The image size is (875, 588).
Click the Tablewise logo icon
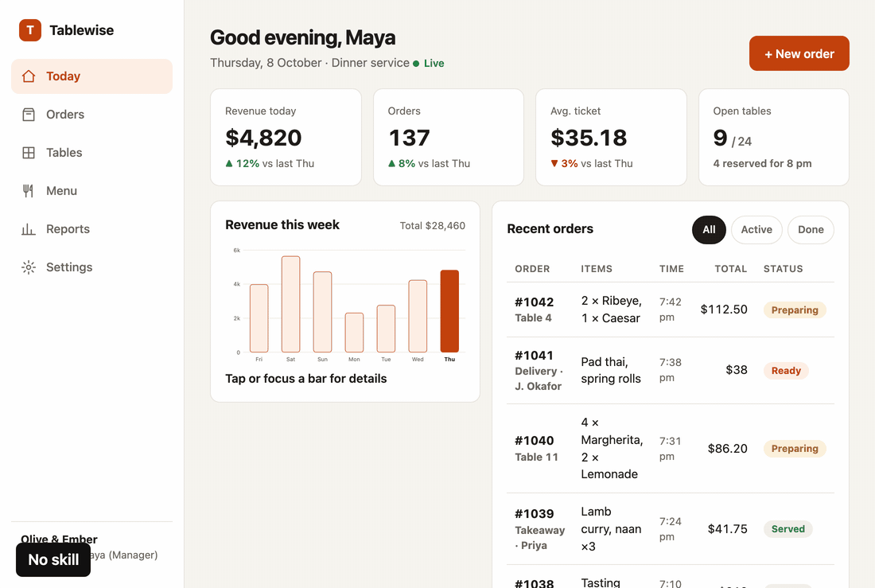click(30, 30)
